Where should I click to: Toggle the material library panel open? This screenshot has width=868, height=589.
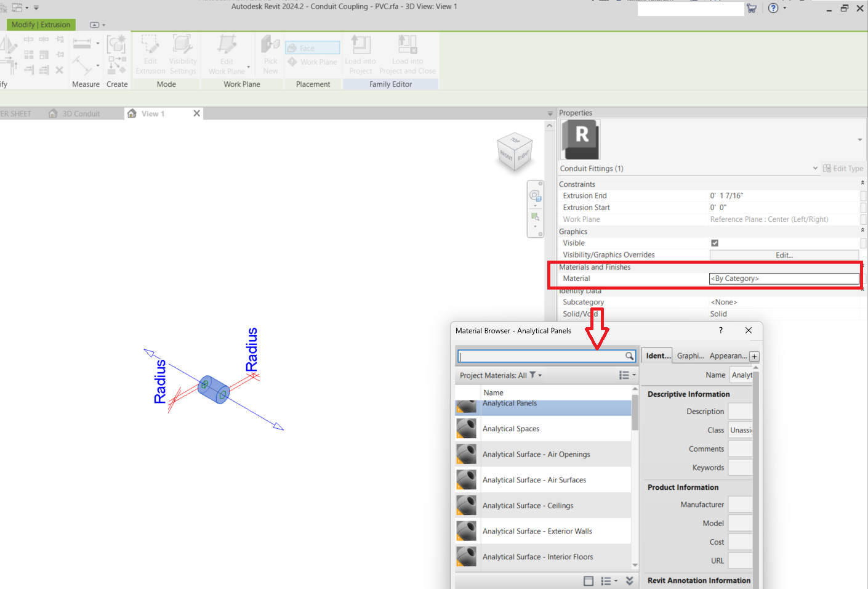pyautogui.click(x=589, y=580)
